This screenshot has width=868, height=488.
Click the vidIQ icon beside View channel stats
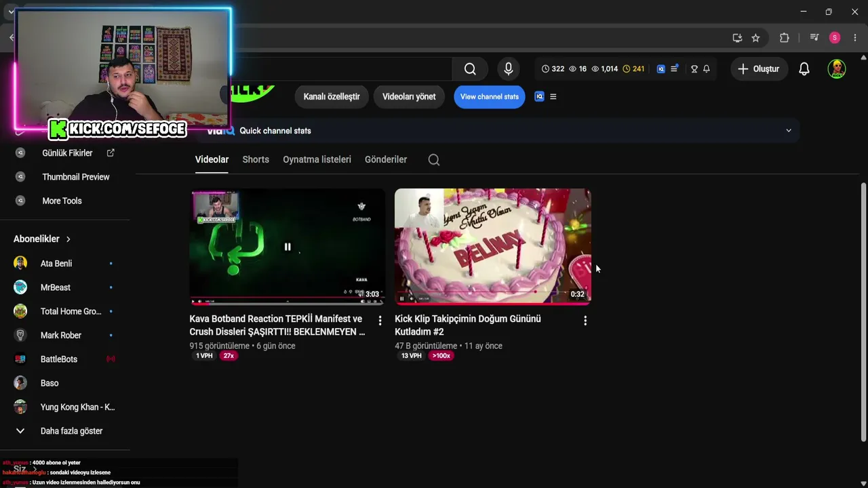click(x=540, y=97)
